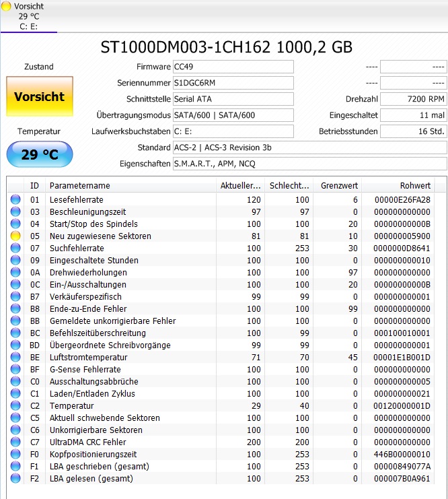Click raw value 000000005900

[x=402, y=236]
